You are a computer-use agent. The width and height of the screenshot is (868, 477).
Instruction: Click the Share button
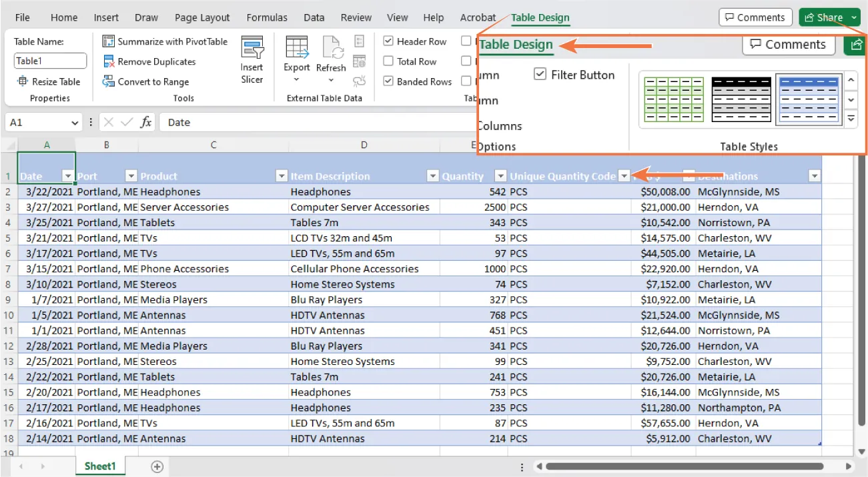[x=825, y=17]
